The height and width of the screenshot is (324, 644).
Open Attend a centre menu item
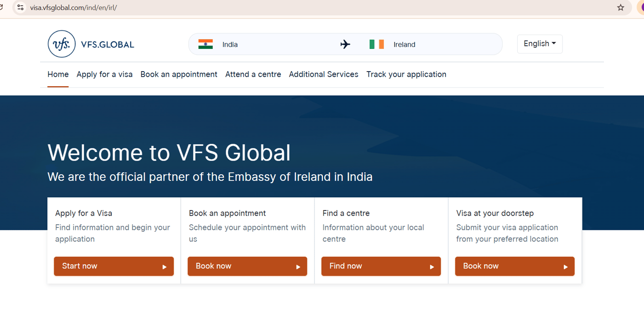tap(253, 74)
